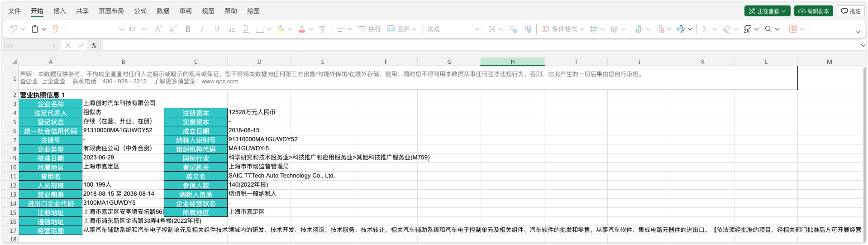
Task: Select cell with 上海创时汽车科技有限公司
Action: click(x=123, y=104)
